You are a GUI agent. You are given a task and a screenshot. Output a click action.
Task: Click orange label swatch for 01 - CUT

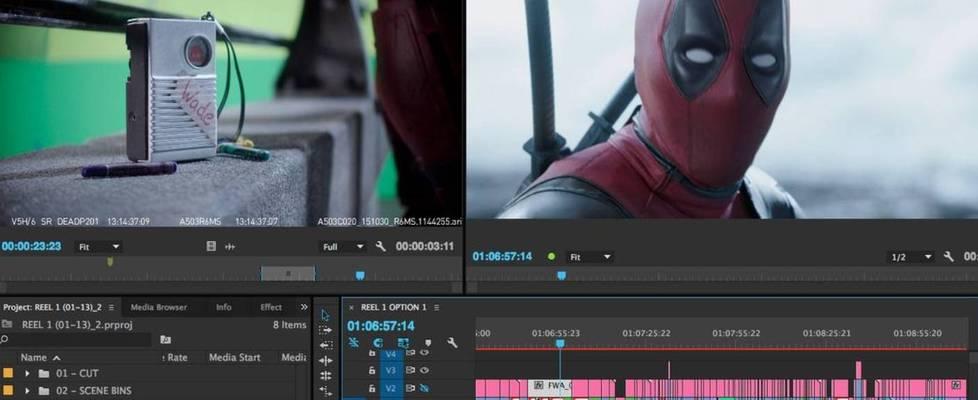pos(7,373)
